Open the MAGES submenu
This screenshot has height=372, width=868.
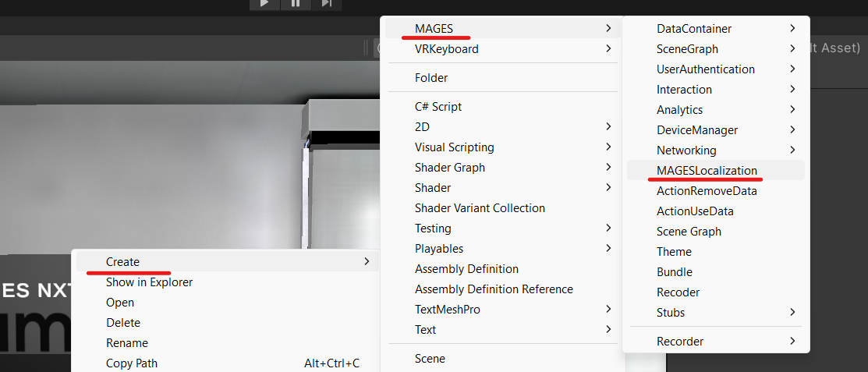click(503, 28)
